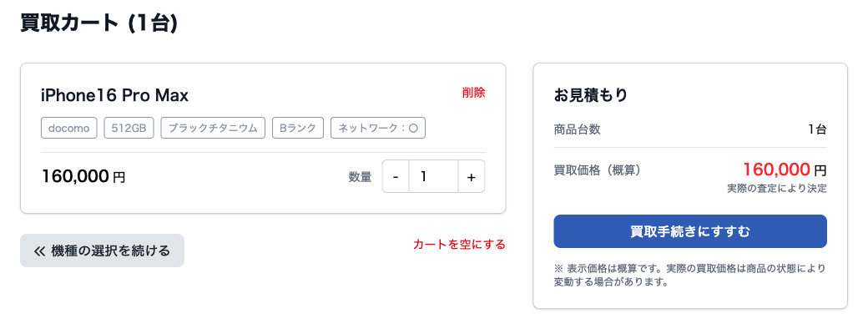
Task: Select the ブラックチタニウム color tag
Action: tap(213, 128)
